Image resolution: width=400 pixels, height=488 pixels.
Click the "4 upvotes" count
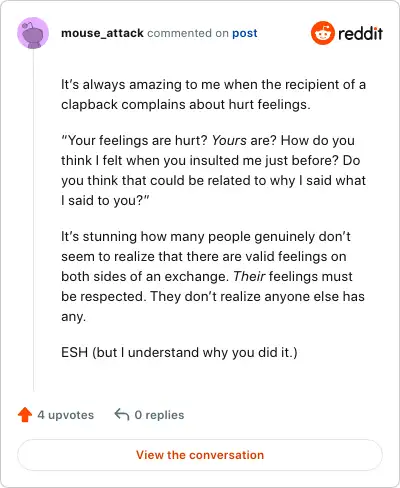[x=66, y=415]
